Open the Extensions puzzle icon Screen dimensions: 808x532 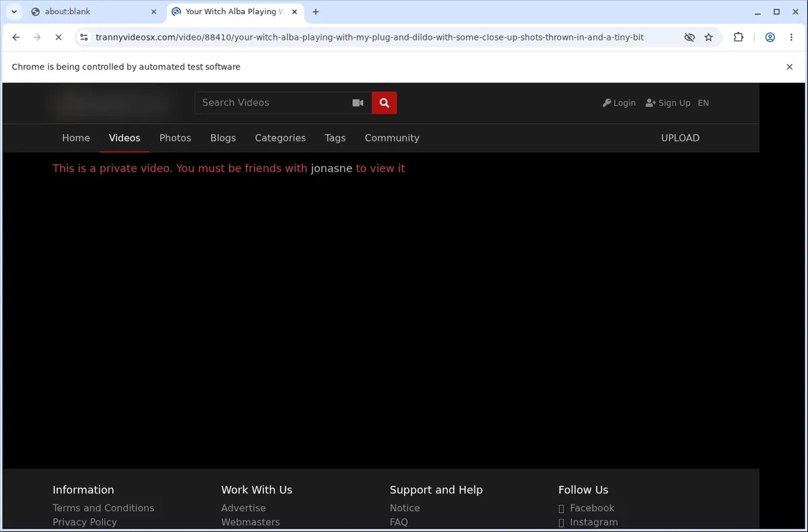739,38
